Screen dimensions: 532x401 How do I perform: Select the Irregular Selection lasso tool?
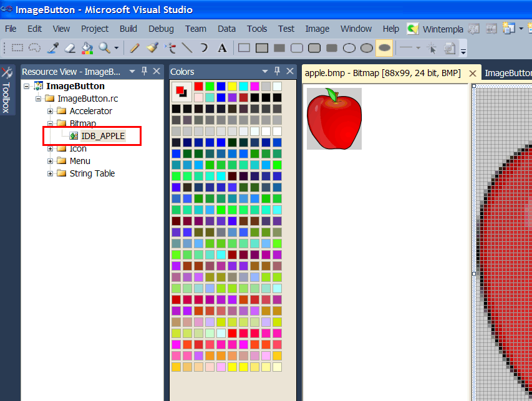pyautogui.click(x=34, y=48)
